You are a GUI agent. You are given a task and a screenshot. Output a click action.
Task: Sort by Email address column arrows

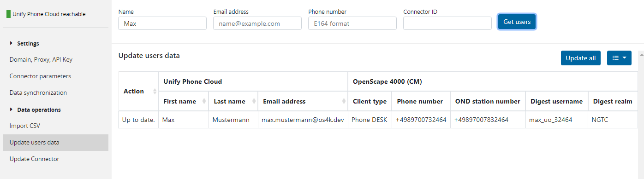pyautogui.click(x=344, y=101)
